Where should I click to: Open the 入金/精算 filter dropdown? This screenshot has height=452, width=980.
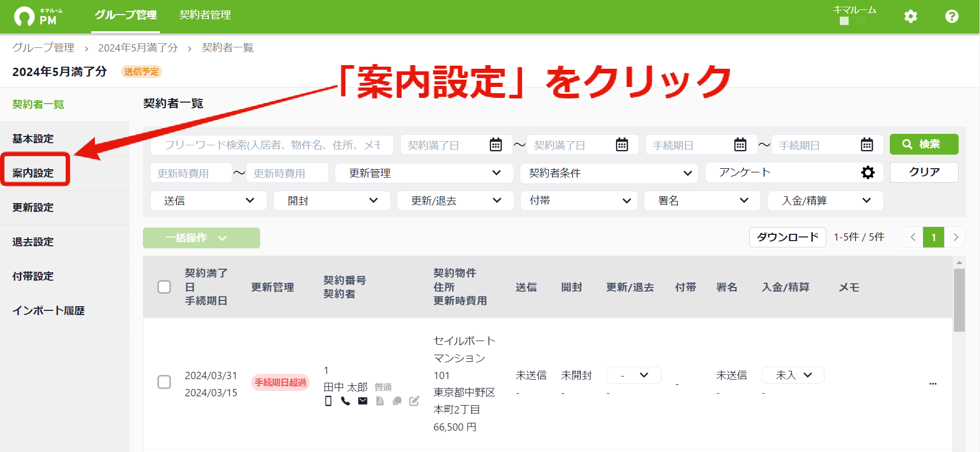point(826,200)
